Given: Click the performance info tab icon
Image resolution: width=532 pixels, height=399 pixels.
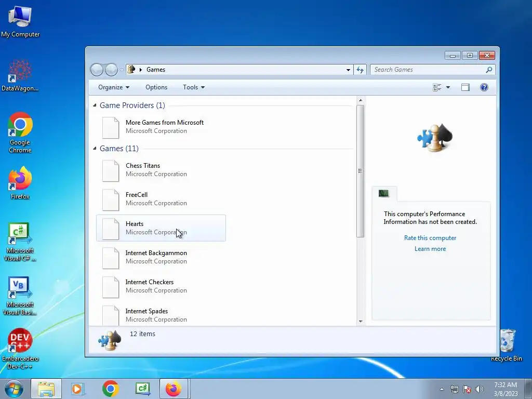Looking at the screenshot, I should click(384, 193).
